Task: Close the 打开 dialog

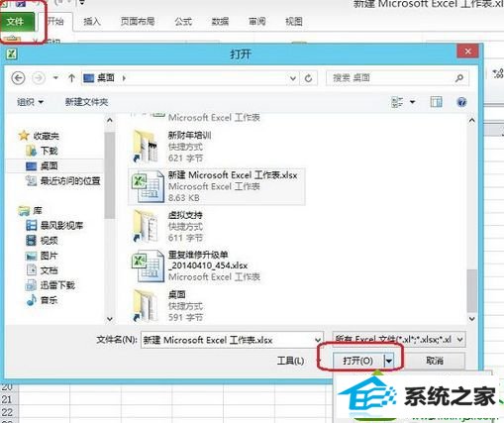Action: click(467, 52)
